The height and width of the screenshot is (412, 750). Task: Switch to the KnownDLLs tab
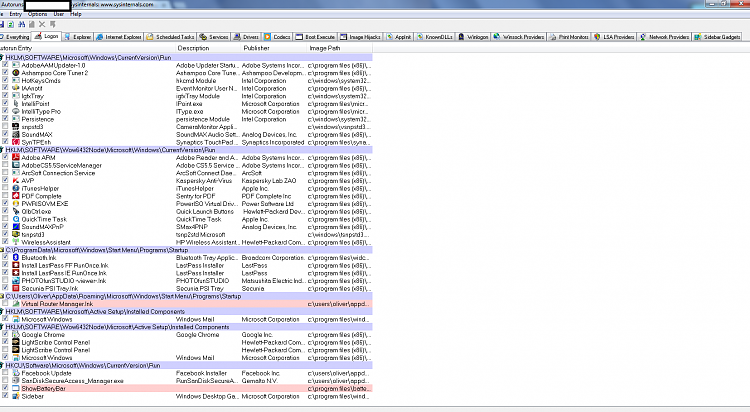pyautogui.click(x=434, y=37)
